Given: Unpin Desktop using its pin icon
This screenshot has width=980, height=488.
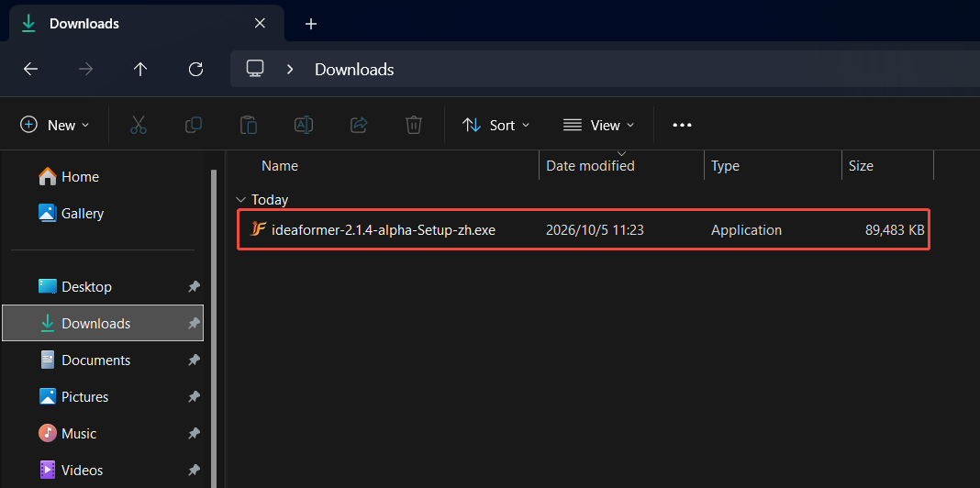Looking at the screenshot, I should click(194, 287).
